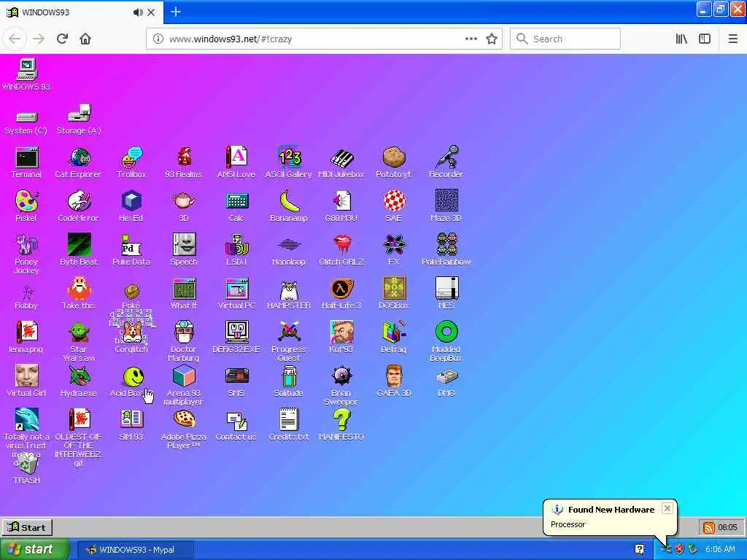
Task: Launch ANSI Love icon
Action: pyautogui.click(x=236, y=157)
